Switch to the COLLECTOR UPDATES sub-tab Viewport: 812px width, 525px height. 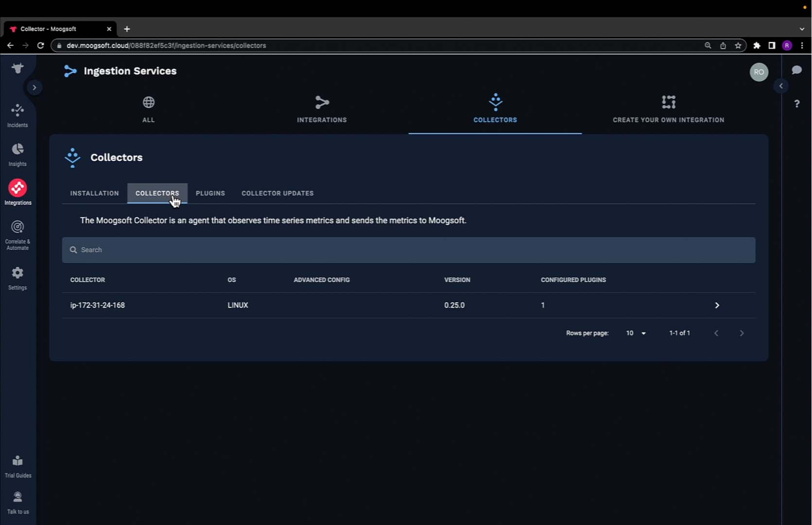click(277, 193)
